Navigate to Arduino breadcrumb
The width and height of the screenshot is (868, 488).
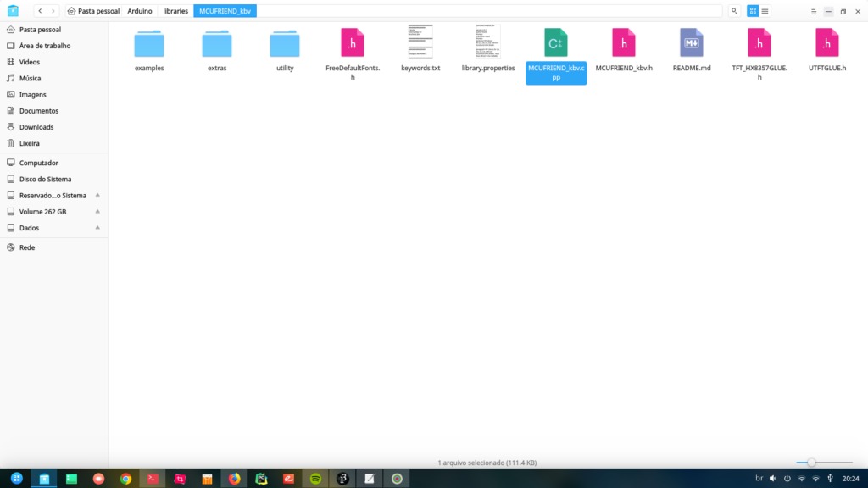[x=140, y=11]
